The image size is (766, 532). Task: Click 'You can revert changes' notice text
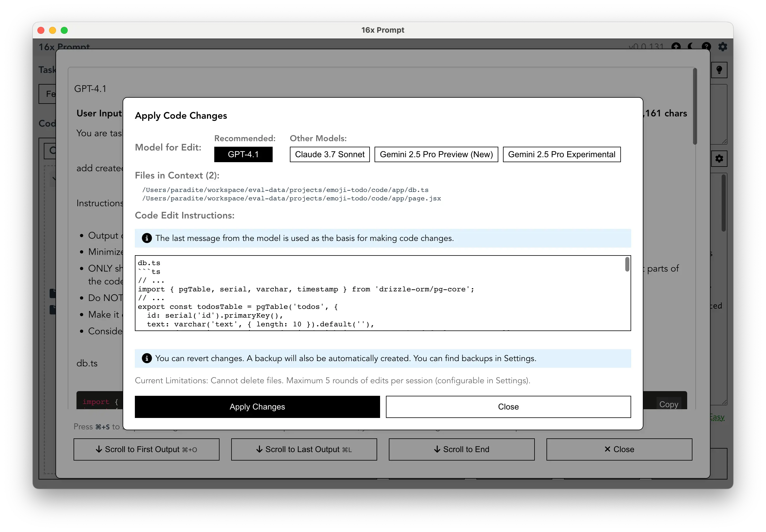coord(346,358)
